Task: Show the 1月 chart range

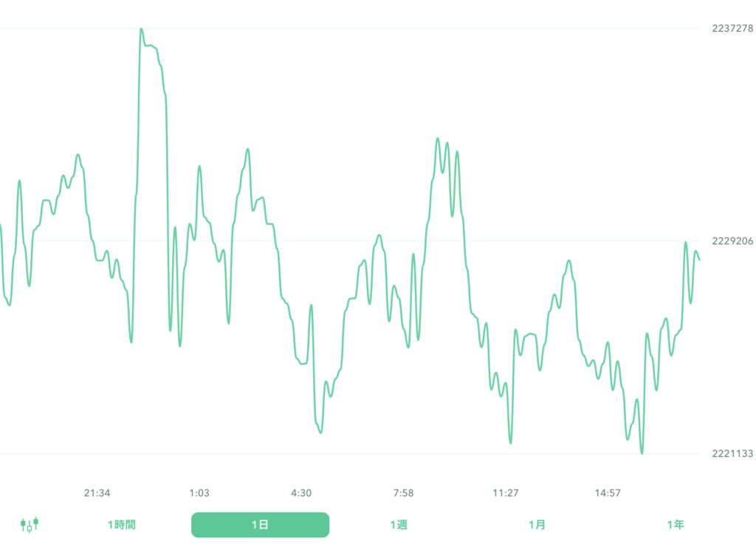Action: click(x=537, y=525)
